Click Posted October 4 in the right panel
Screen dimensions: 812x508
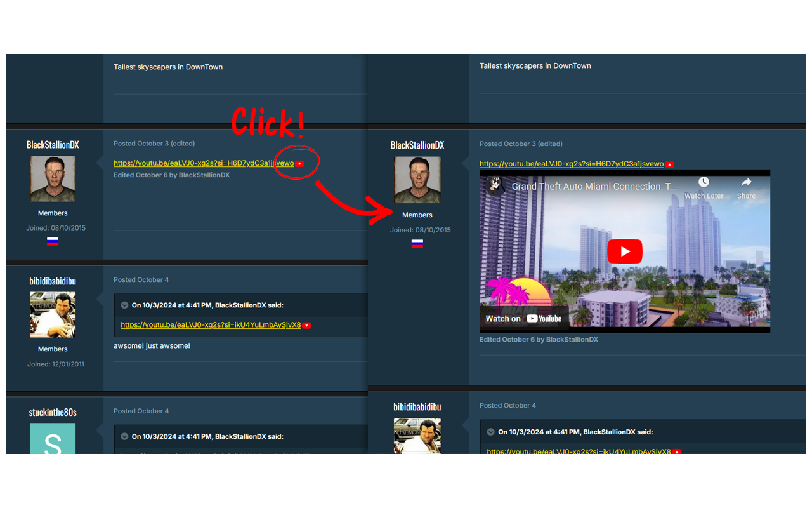tap(507, 406)
